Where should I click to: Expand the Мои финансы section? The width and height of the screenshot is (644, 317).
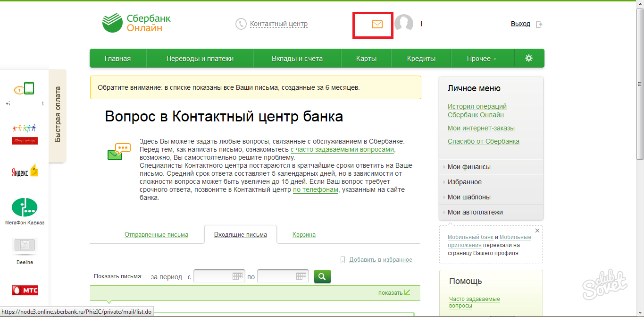click(469, 167)
